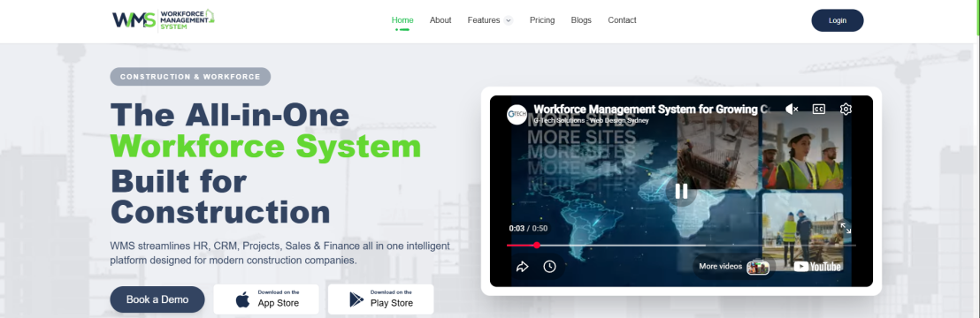Visit the Blogs page

point(581,20)
